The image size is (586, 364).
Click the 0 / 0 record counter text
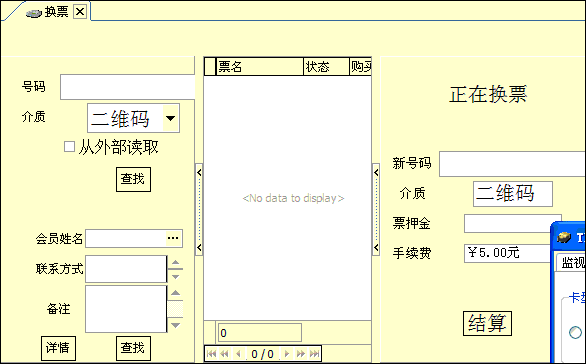(x=262, y=354)
